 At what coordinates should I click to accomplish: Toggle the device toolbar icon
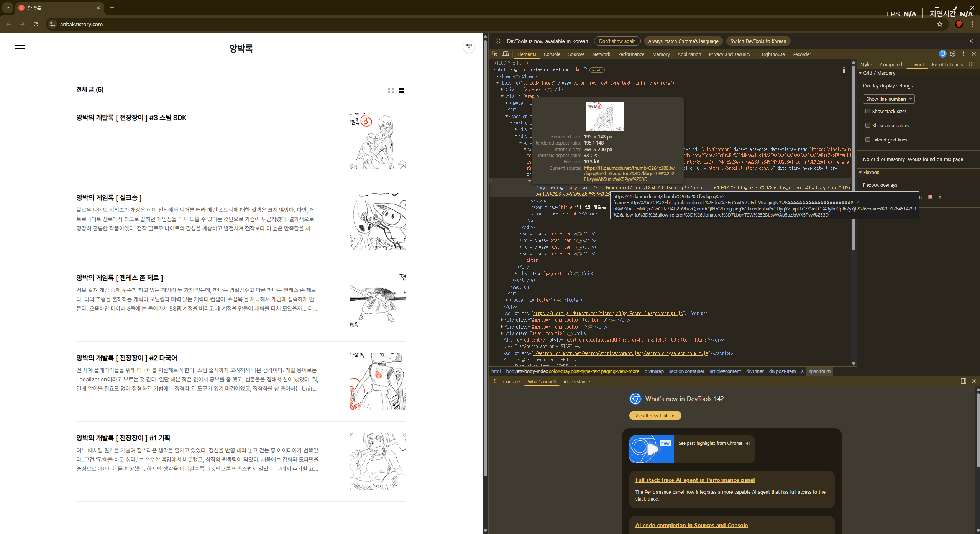(x=506, y=54)
